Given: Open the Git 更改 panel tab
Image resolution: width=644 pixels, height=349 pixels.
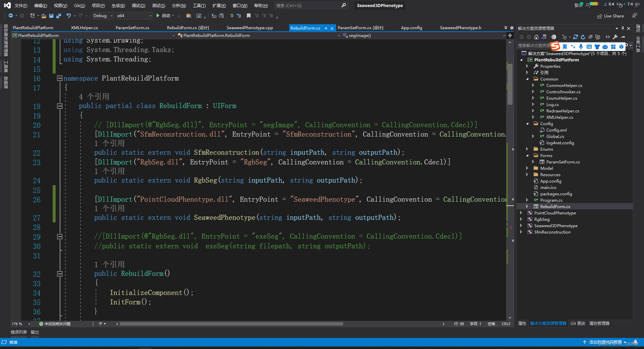Looking at the screenshot, I should coord(578,323).
